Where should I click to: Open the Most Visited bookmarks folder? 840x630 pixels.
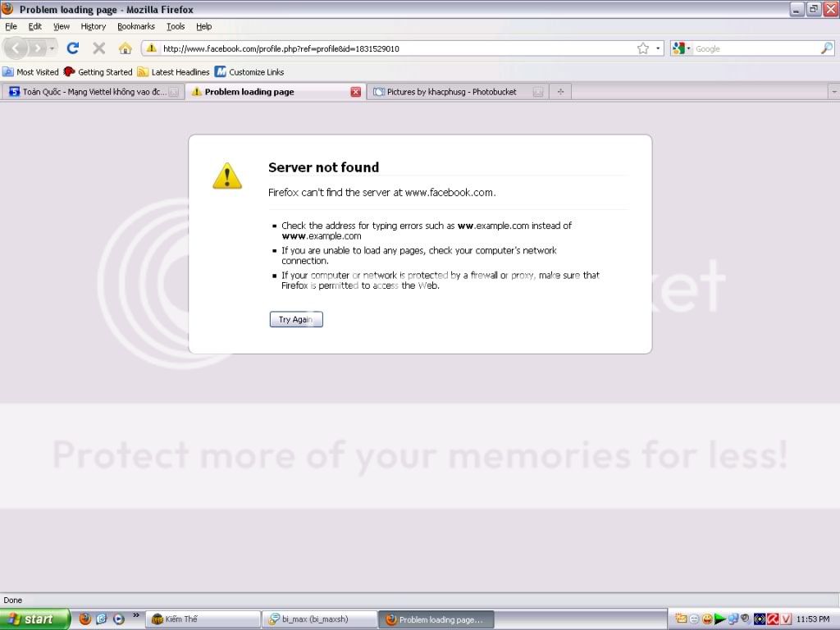[31, 72]
